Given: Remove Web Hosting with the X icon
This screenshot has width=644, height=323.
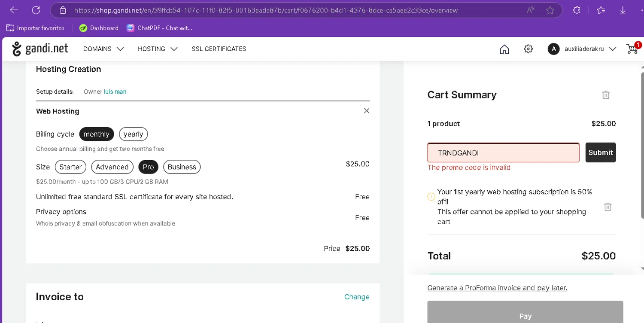Looking at the screenshot, I should pos(367,111).
